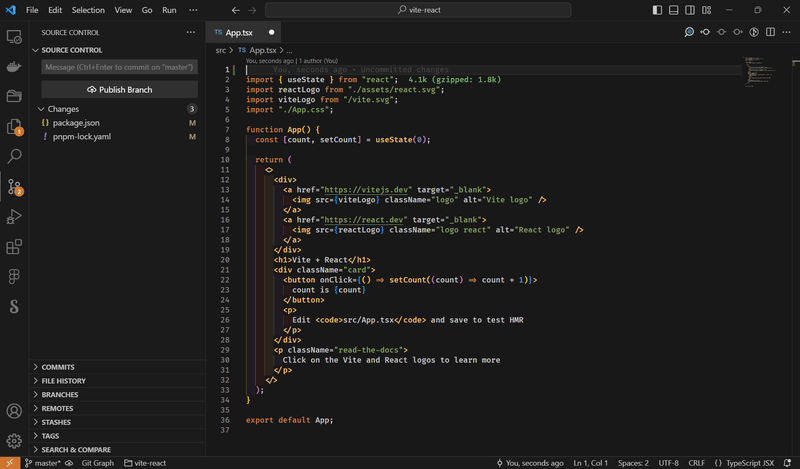Collapse the Changes group
The width and height of the screenshot is (800, 469).
pos(118,109)
